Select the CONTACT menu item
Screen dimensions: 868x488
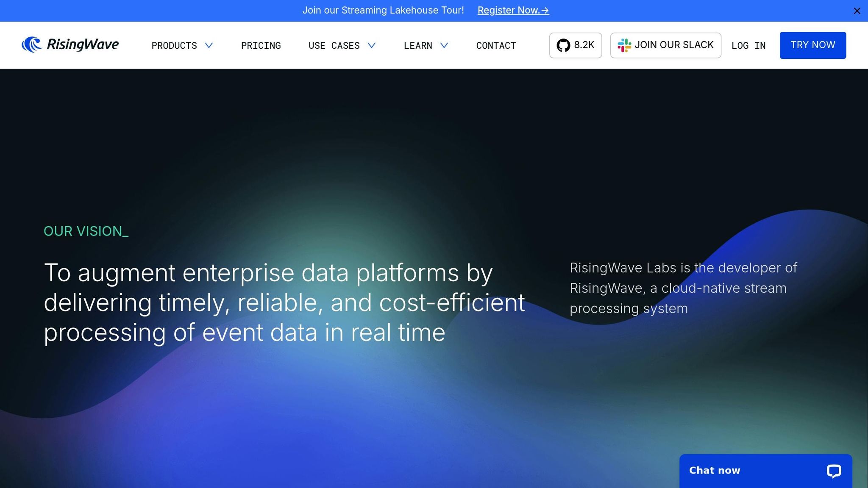point(496,45)
